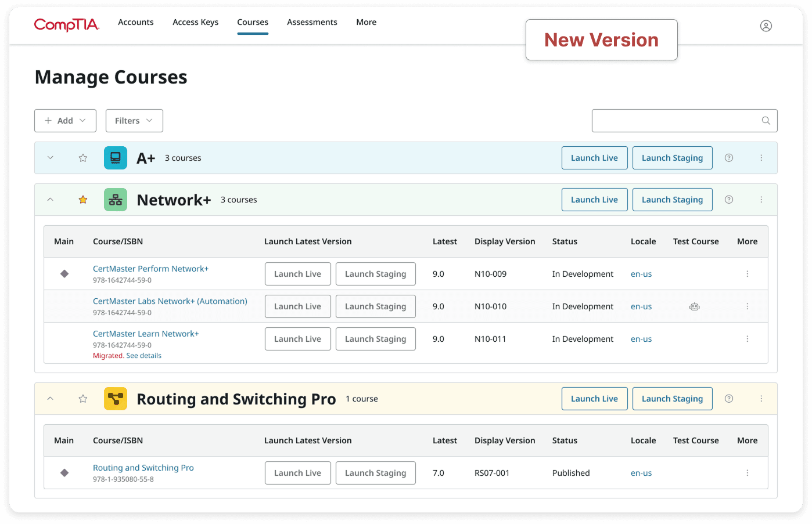
Task: Open more menu for CertMaster Labs Network+ row
Action: (x=748, y=306)
